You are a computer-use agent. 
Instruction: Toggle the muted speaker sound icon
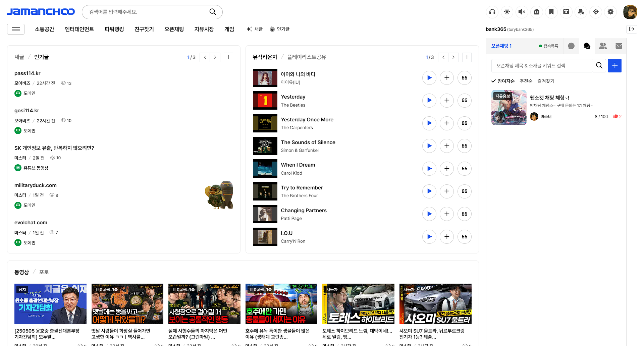pos(522,12)
